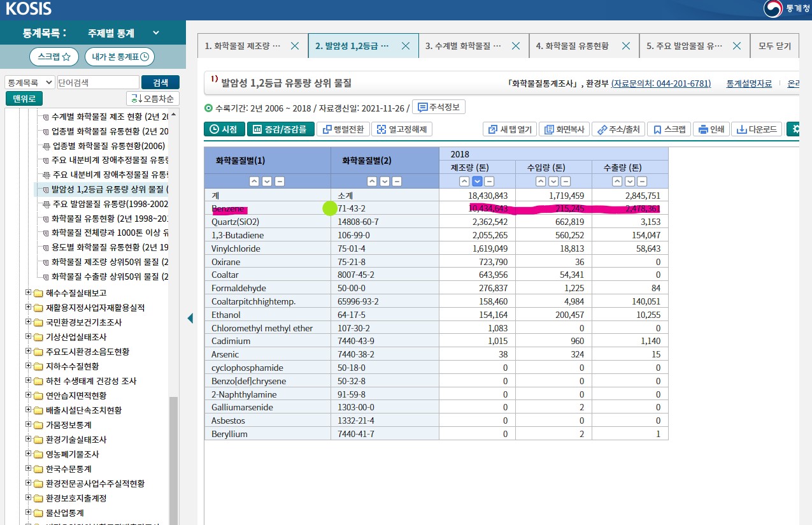Reset sort on 화학물질별(1) column
Viewport: 812px width, 525px height.
click(279, 181)
